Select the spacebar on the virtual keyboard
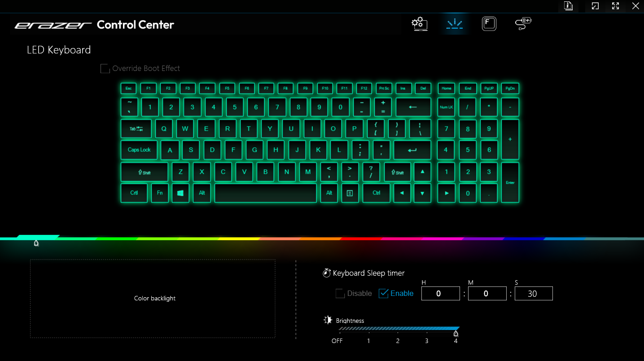 [265, 193]
